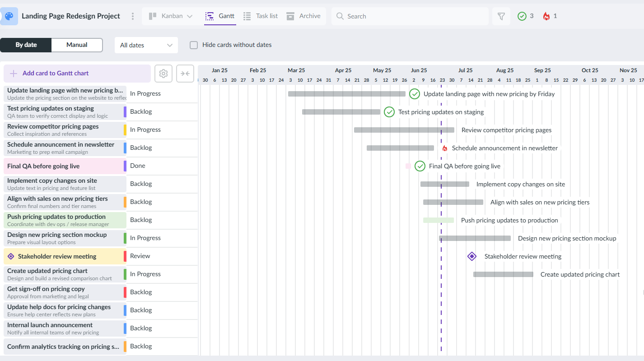Screen dimensions: 644x361
Task: Open the Kanban view dropdown chevron
Action: (x=190, y=16)
